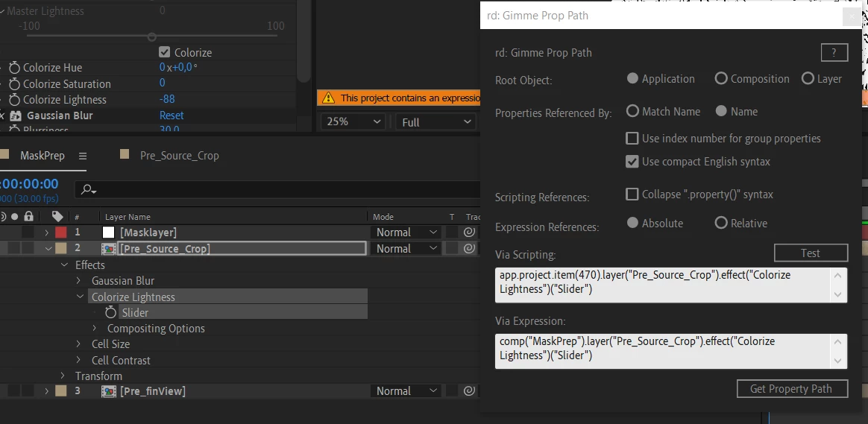Click the Colorize Saturation value 0
The width and height of the screenshot is (868, 424).
tap(163, 83)
